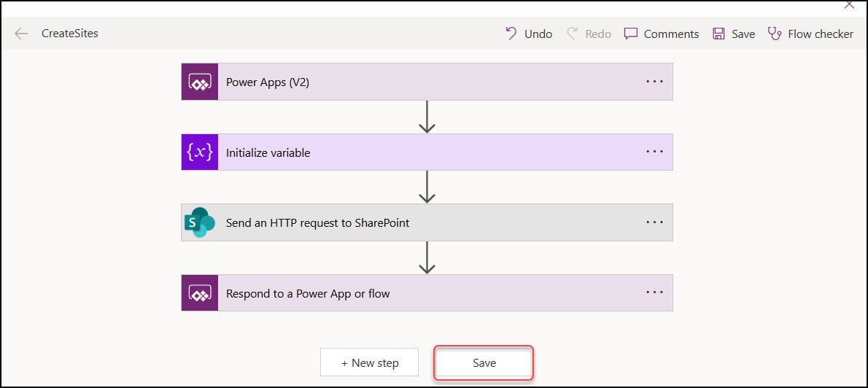Expand Send an HTTP request to SharePoint card
Image resolution: width=868 pixels, height=388 pixels.
427,222
